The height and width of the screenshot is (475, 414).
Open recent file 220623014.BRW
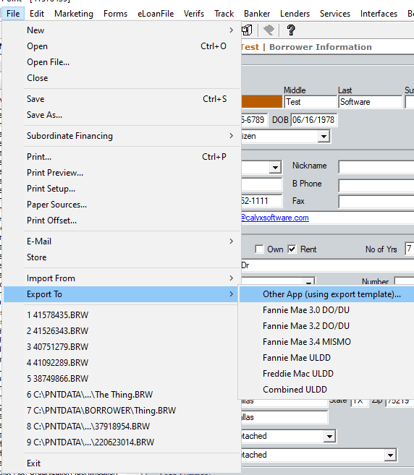coord(122,442)
